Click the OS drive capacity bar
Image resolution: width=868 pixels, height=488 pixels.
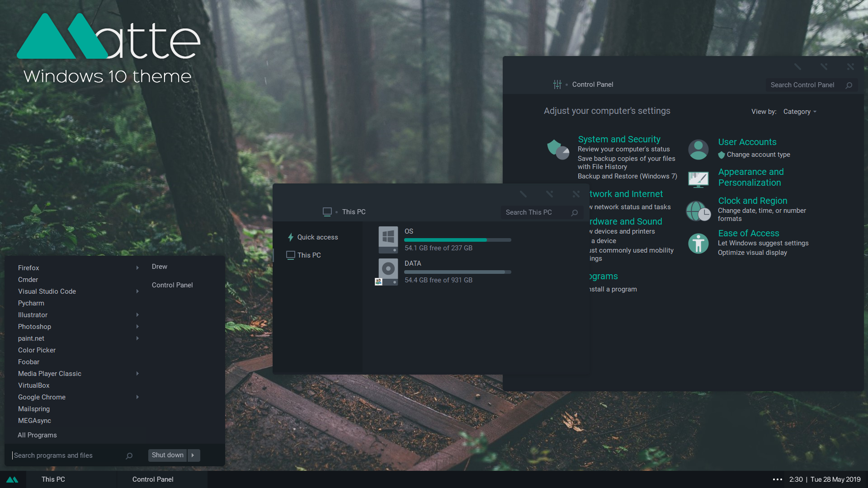point(458,240)
